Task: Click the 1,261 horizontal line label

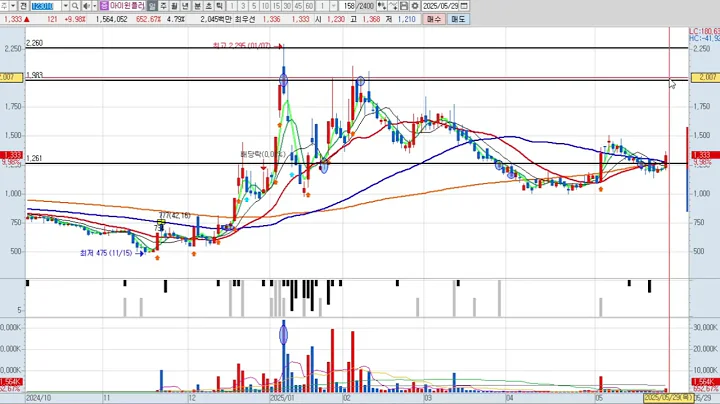Action: coord(34,158)
